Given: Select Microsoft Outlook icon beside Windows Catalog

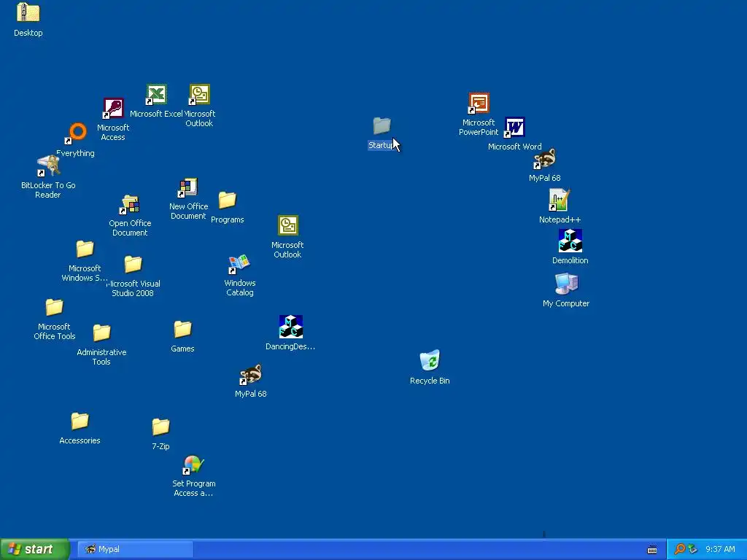Looking at the screenshot, I should (x=287, y=226).
